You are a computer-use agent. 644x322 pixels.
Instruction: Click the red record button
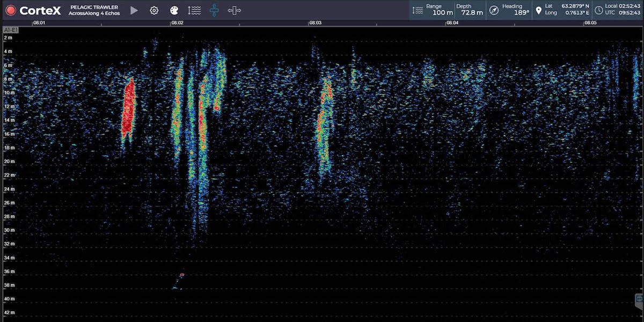click(x=10, y=10)
